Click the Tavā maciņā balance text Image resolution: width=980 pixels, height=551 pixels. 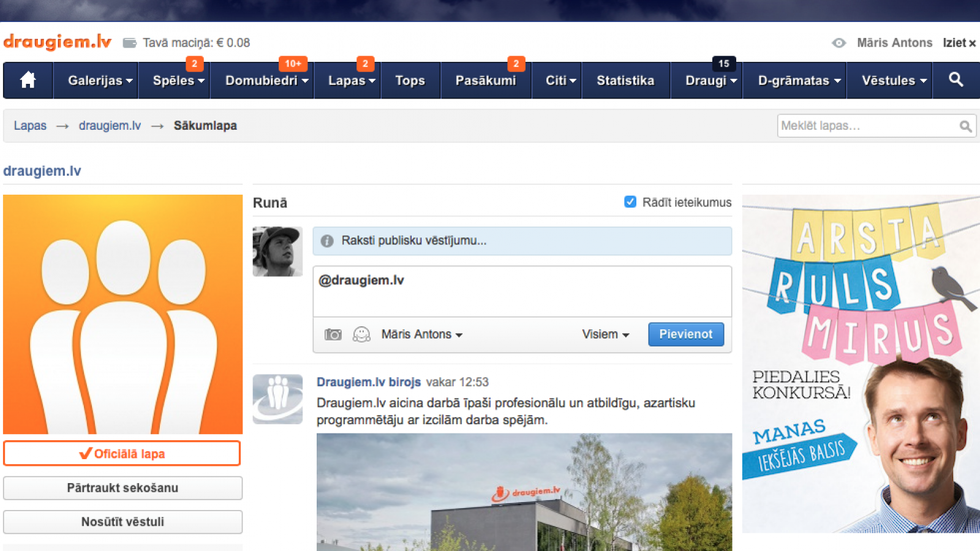(x=196, y=43)
